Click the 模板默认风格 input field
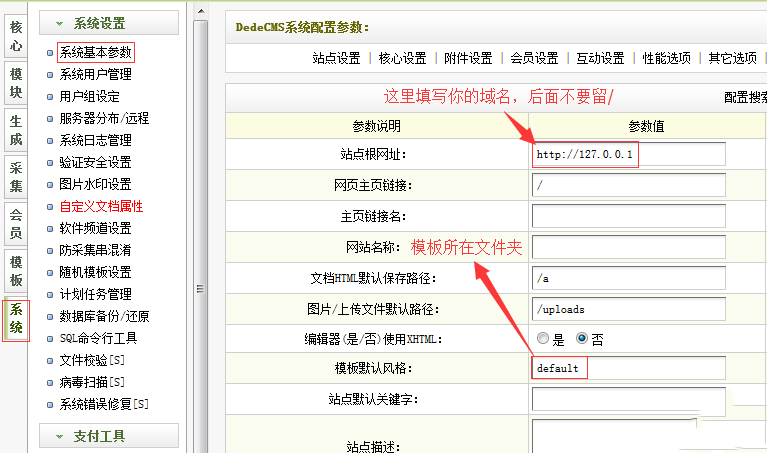 click(x=628, y=368)
